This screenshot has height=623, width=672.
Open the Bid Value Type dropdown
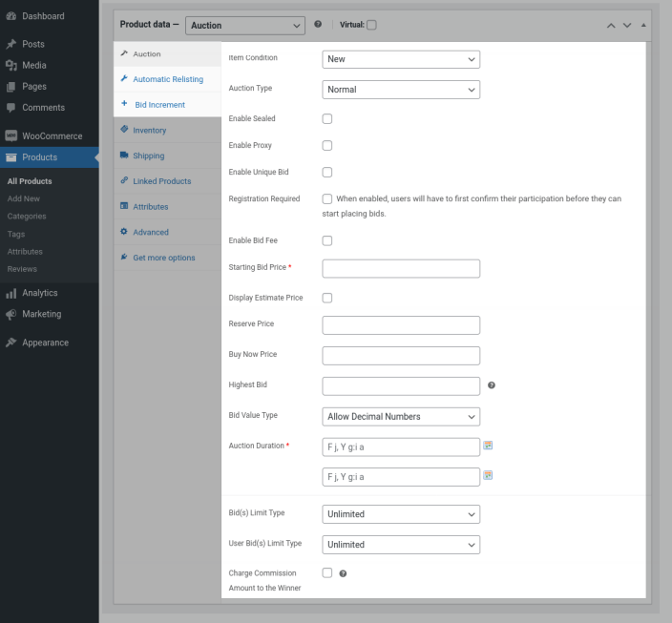click(x=401, y=417)
